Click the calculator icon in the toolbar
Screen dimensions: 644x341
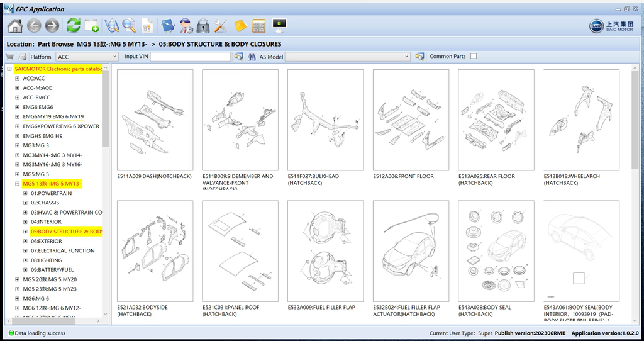point(258,26)
